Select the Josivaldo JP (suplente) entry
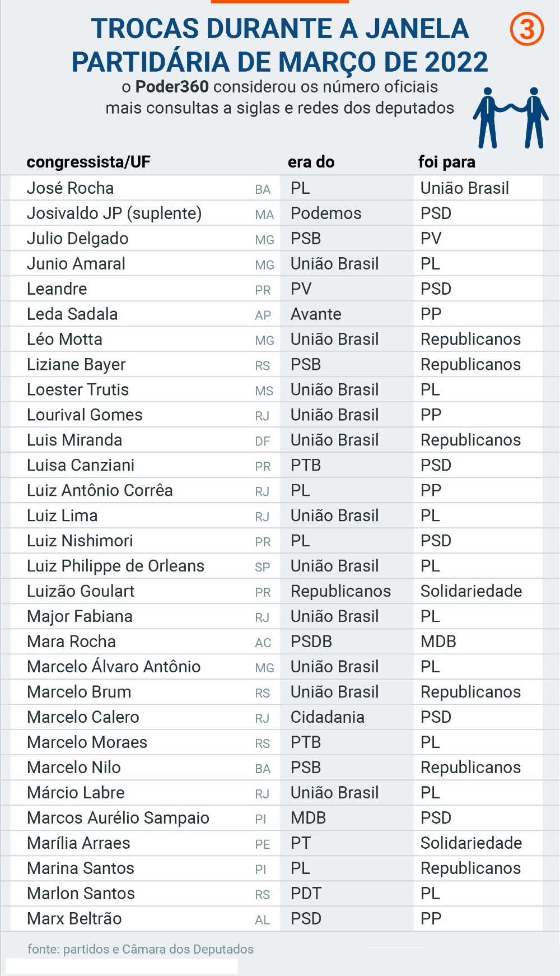This screenshot has height=976, width=560. [114, 213]
